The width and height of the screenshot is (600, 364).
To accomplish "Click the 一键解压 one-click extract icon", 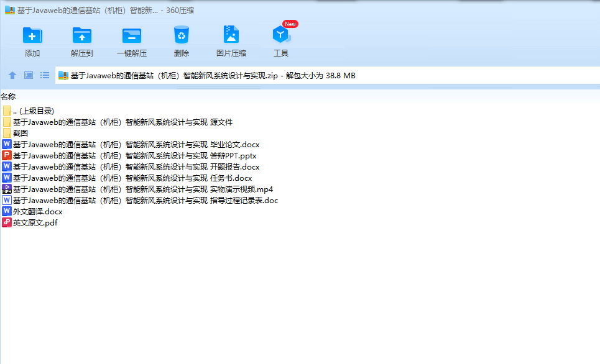I will (x=132, y=35).
